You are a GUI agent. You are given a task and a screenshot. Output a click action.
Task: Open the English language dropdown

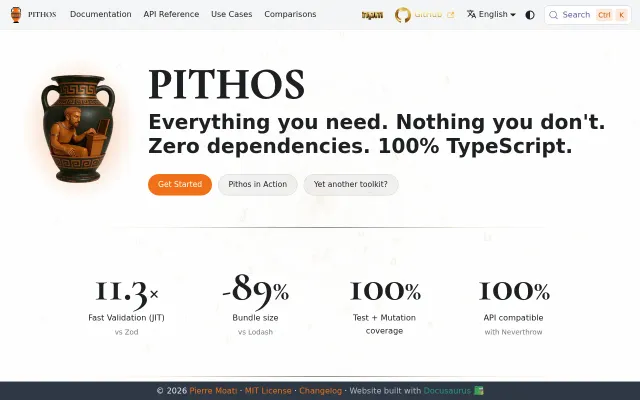491,14
